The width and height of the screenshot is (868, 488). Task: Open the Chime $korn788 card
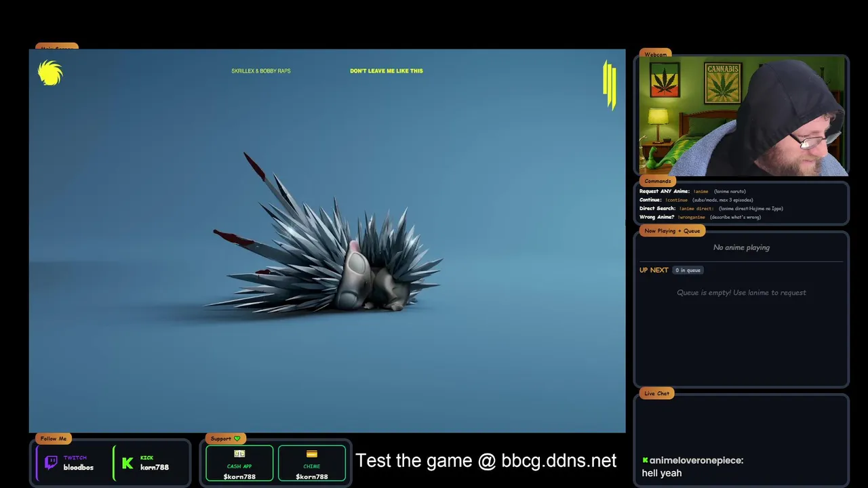312,464
